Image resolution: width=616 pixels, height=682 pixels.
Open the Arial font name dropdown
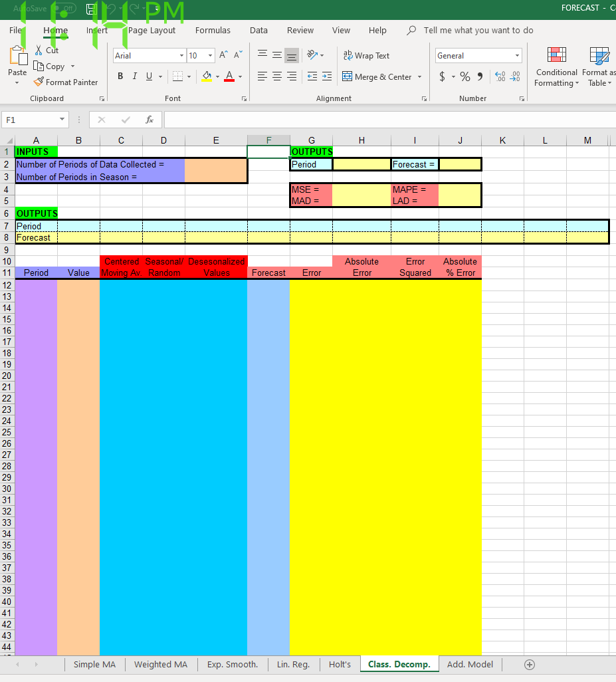[x=181, y=56]
